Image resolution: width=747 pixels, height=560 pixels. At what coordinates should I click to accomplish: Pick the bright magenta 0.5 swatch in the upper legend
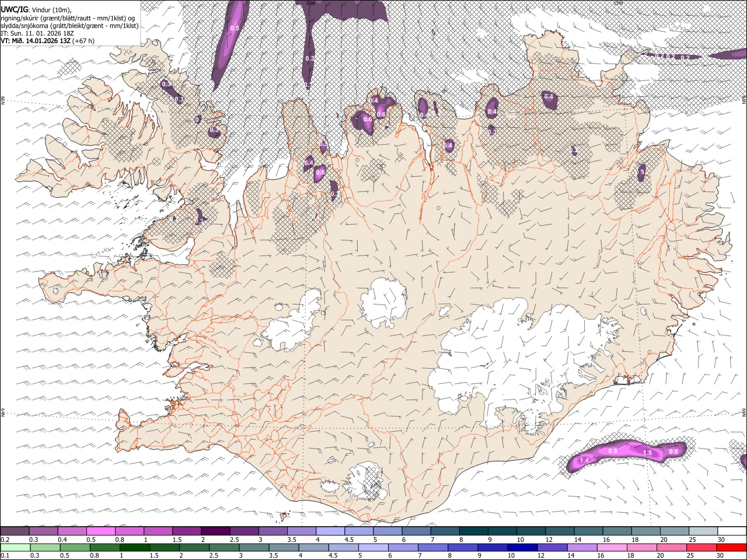point(100,531)
